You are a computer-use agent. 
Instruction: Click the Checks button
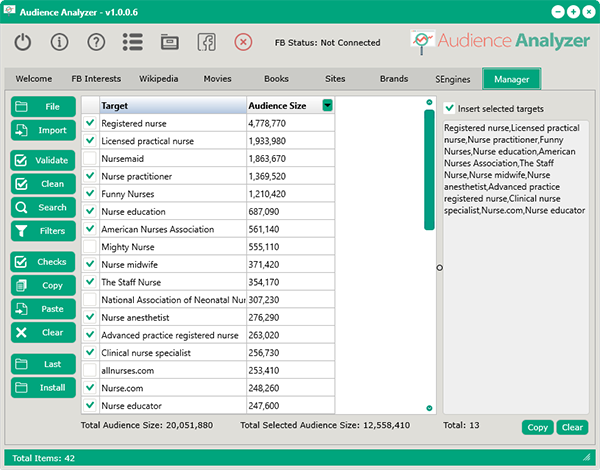[43, 262]
